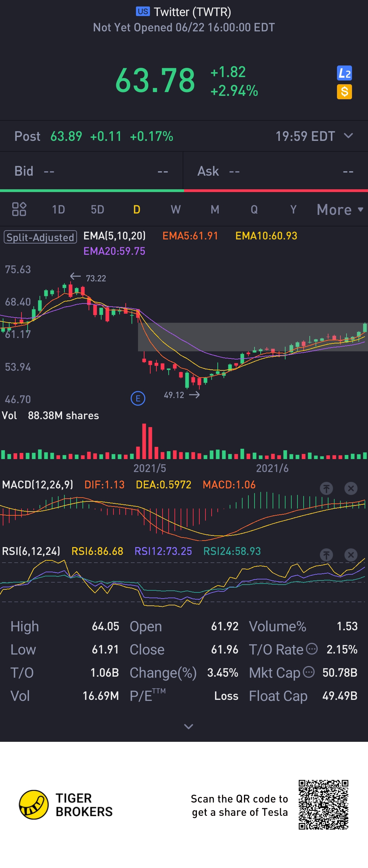Tap the DEA:0.5972 value
This screenshot has height=868, width=368.
coord(164,485)
